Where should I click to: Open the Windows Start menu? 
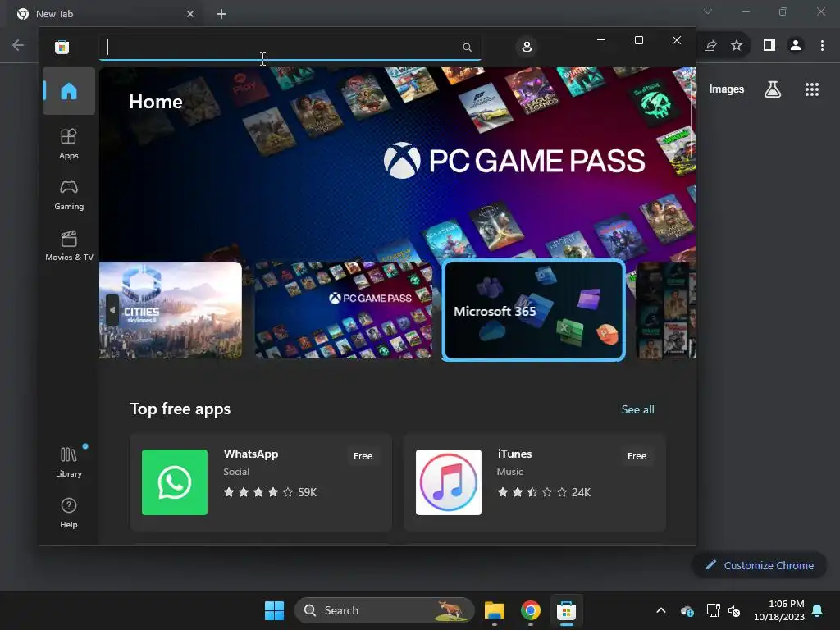(274, 610)
